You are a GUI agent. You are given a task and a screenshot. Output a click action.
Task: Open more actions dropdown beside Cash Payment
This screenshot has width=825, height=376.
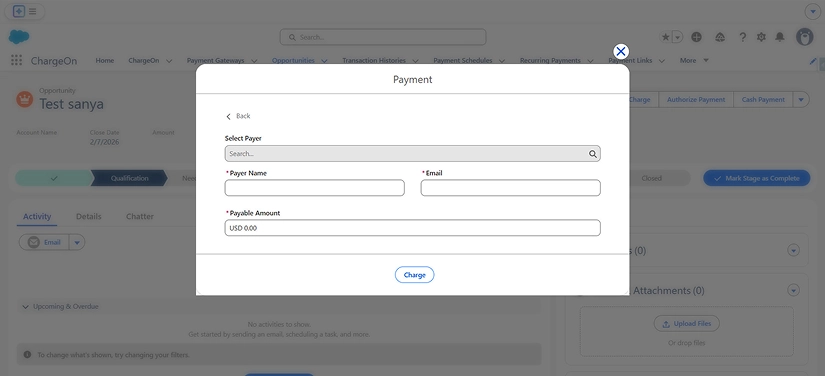[x=801, y=99]
